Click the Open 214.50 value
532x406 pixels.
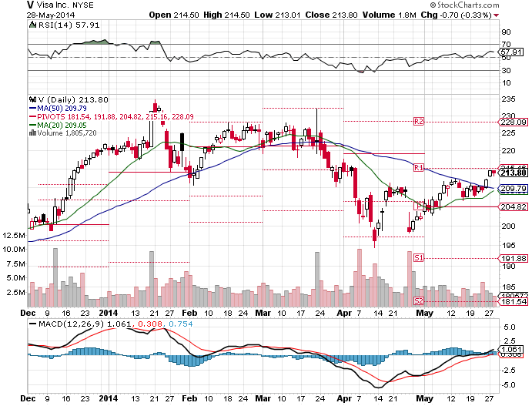(x=174, y=15)
